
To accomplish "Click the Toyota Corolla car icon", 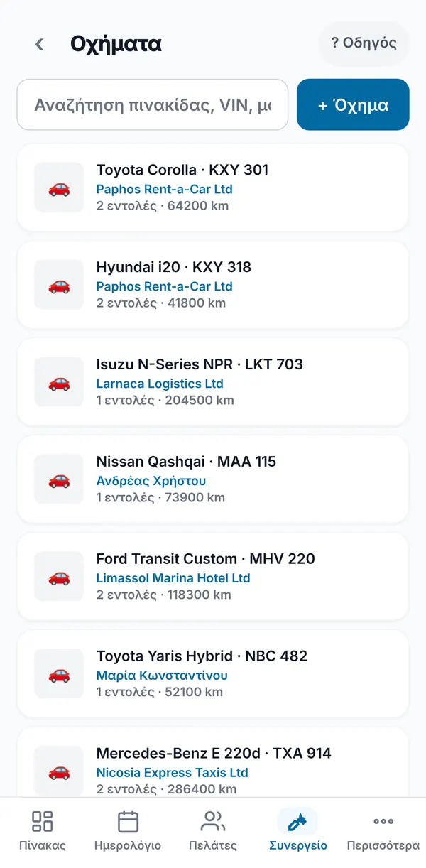I will (x=59, y=188).
